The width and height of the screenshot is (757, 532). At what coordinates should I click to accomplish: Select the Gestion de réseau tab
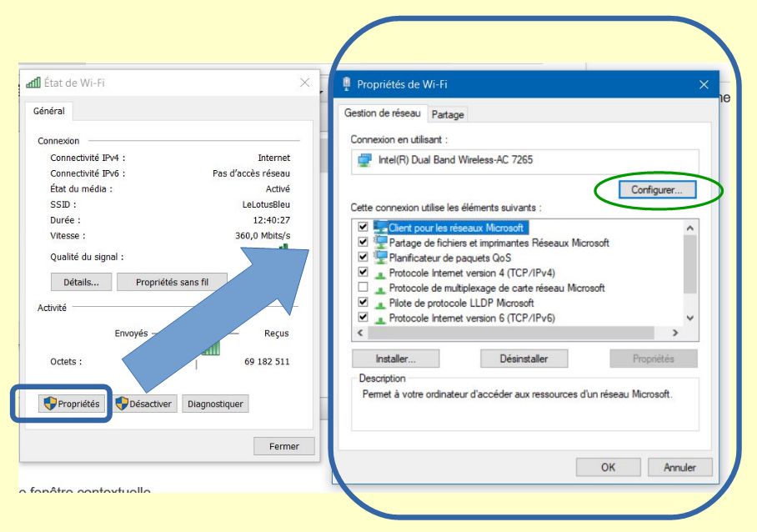[383, 113]
